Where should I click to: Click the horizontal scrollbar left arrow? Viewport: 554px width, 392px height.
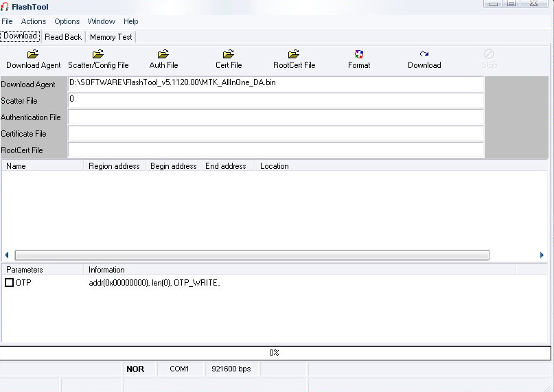tap(6, 255)
